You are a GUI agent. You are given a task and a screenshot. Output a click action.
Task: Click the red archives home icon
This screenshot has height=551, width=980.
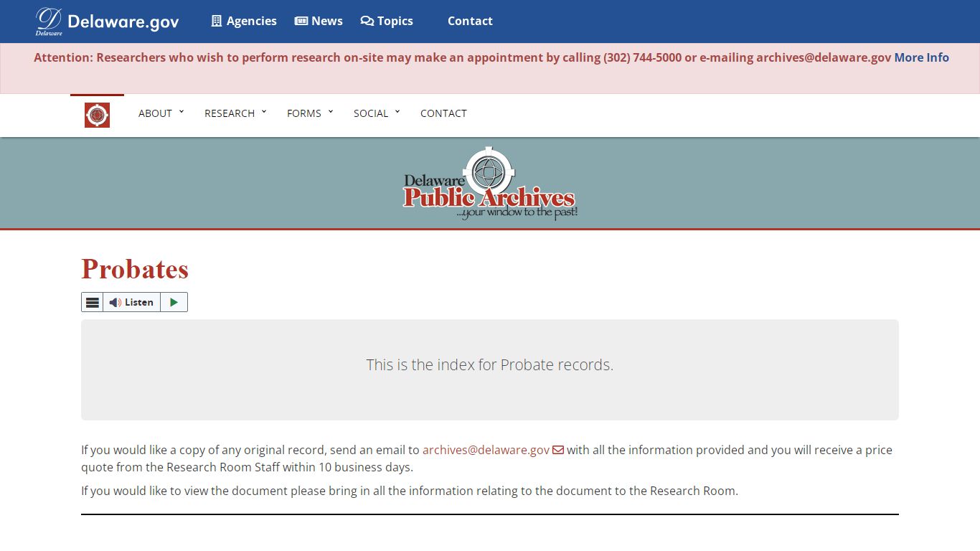(x=97, y=115)
